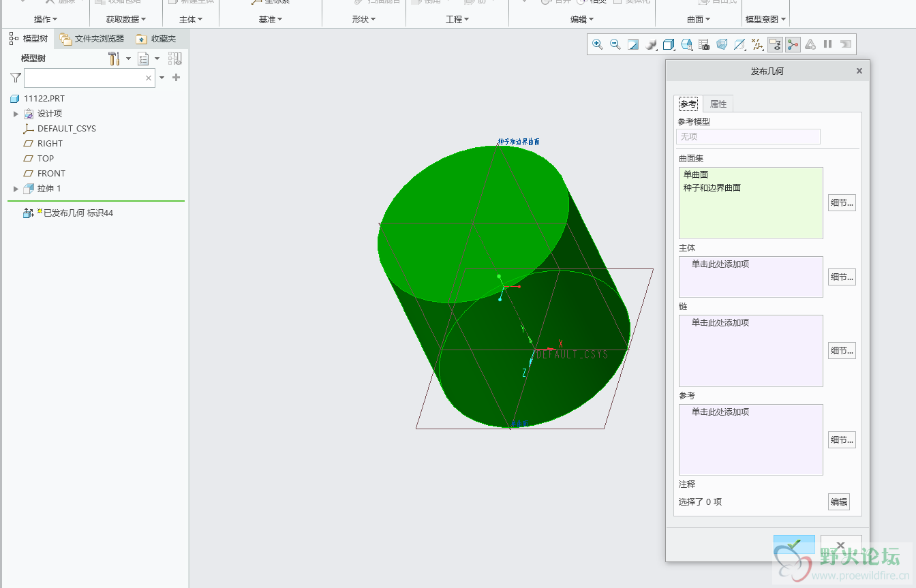
Task: Open the 模型意图 ribbon group dropdown
Action: tap(766, 20)
